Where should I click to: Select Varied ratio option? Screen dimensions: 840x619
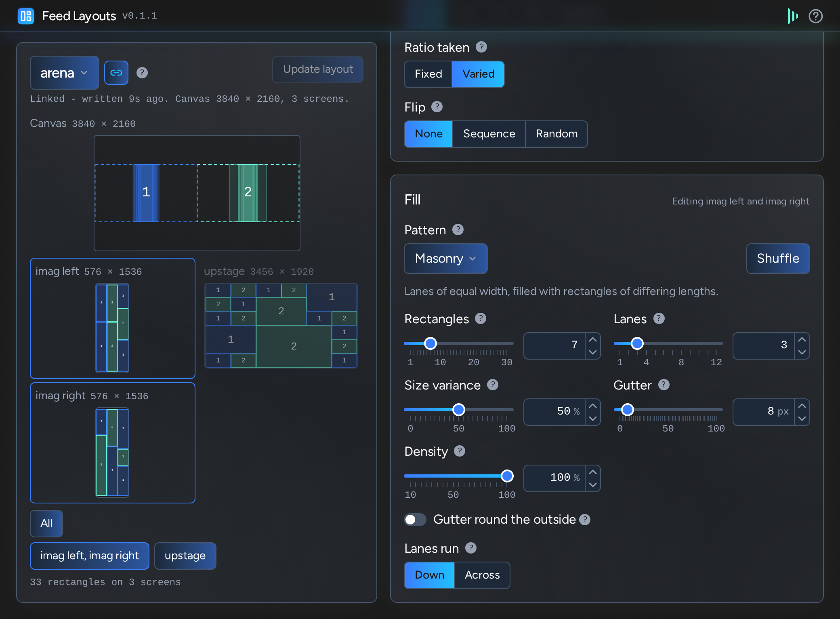pos(478,74)
